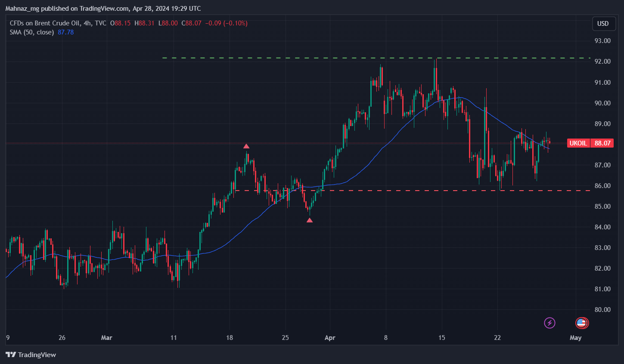Click the "85.00" price axis label

pos(602,207)
